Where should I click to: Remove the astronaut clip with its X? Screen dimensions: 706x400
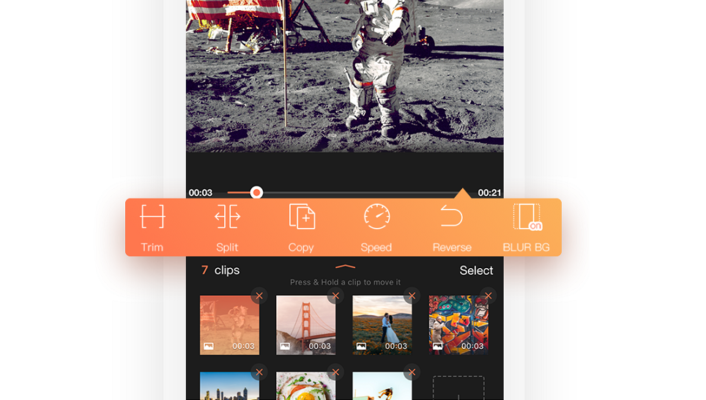point(259,296)
